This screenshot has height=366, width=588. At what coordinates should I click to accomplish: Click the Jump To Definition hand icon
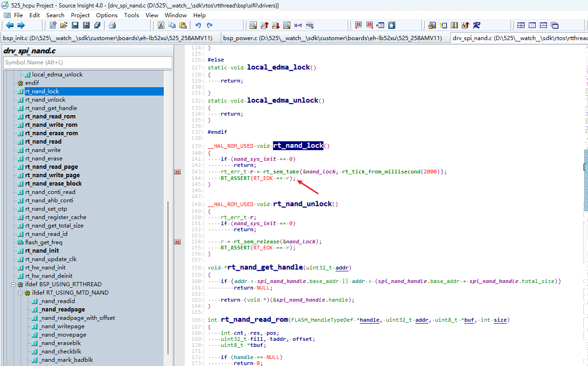[432, 25]
